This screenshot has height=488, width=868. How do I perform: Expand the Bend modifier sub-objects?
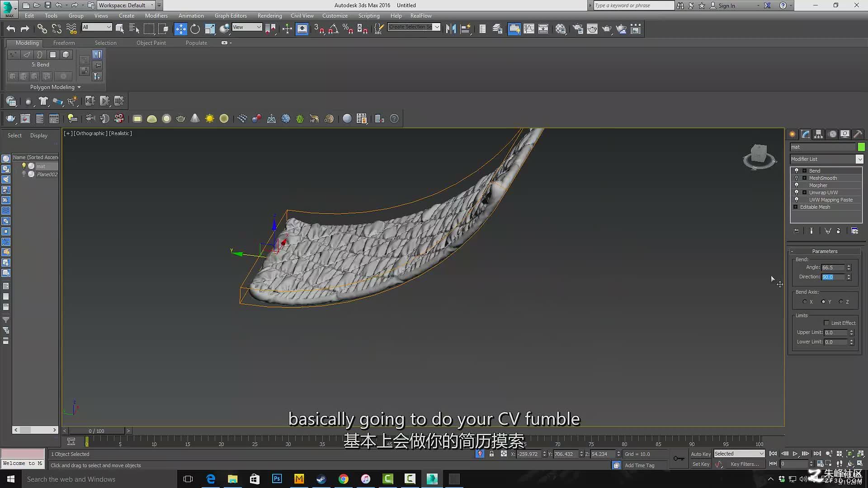pyautogui.click(x=804, y=171)
